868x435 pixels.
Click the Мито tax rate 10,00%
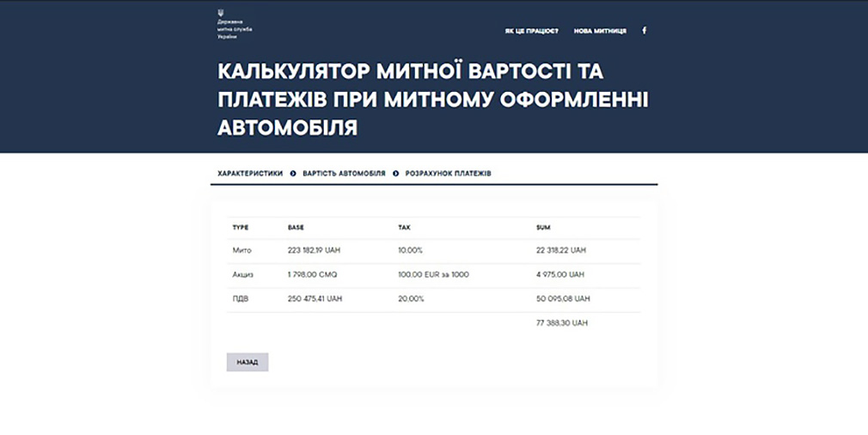(412, 250)
